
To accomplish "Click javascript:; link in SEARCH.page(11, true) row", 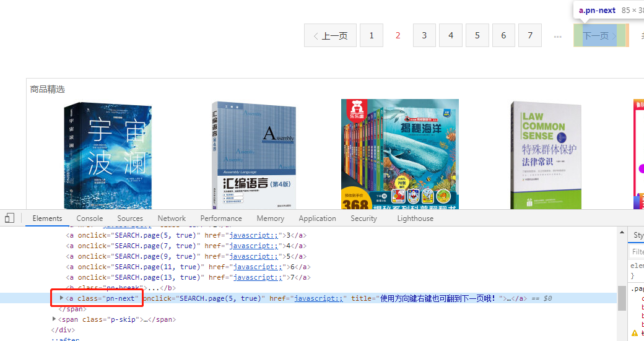I will click(x=258, y=267).
